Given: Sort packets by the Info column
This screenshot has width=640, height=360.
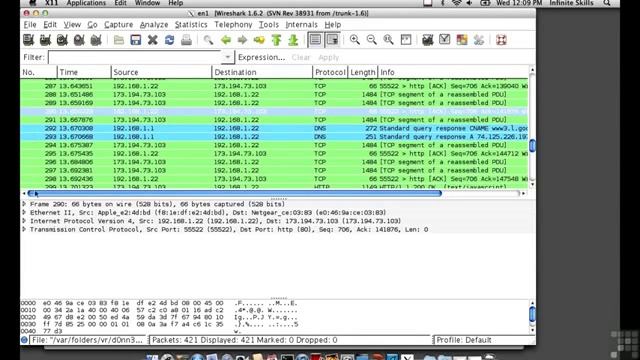Looking at the screenshot, I should coord(453,72).
